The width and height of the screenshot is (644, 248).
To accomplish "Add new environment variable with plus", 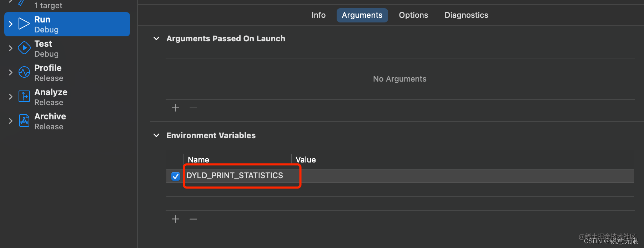I will (175, 219).
